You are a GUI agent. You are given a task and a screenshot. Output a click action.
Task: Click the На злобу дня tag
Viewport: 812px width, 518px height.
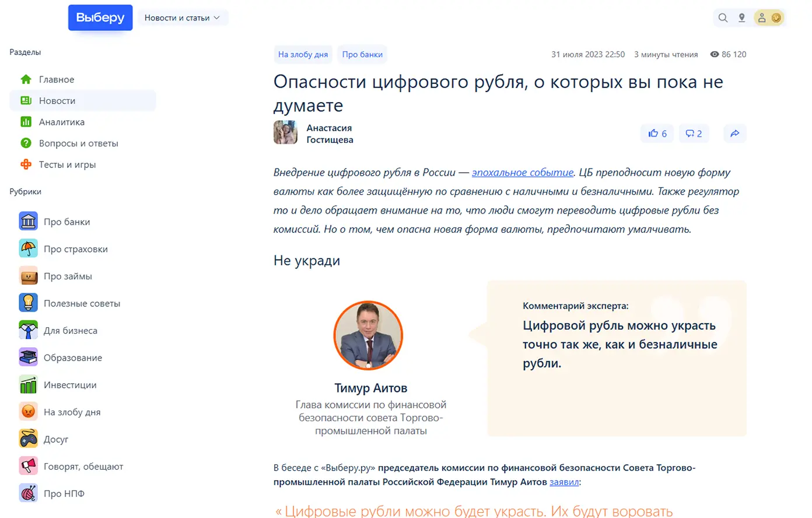click(303, 54)
